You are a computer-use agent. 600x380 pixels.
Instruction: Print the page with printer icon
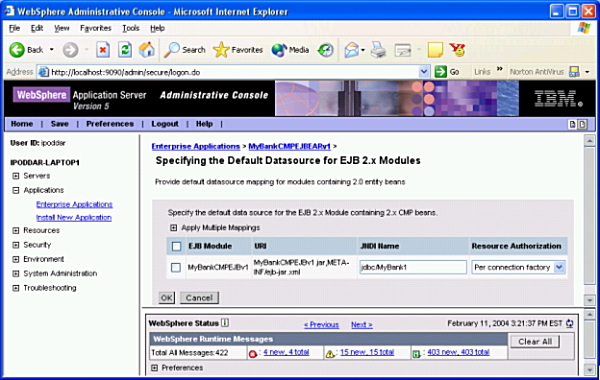378,50
